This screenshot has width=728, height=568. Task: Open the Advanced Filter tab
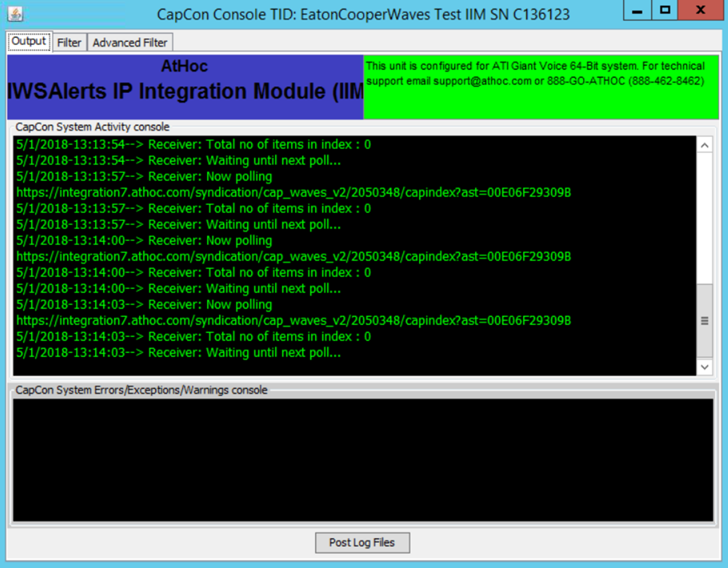(x=130, y=42)
